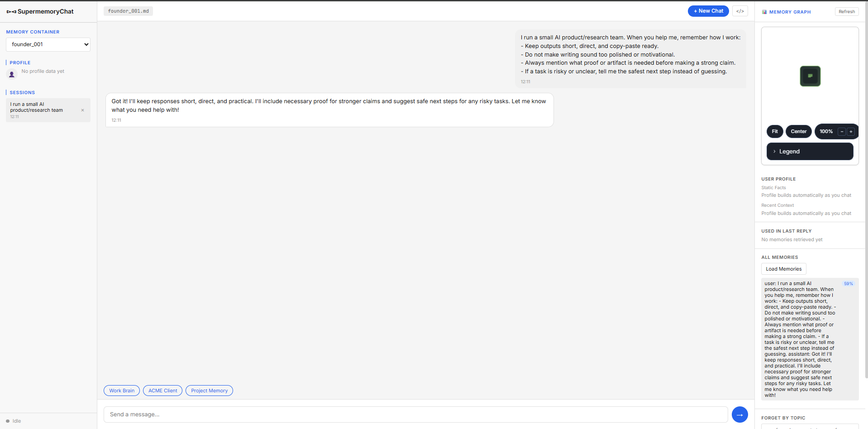Click the Idle status indicator
This screenshot has height=429, width=868.
coord(14,421)
